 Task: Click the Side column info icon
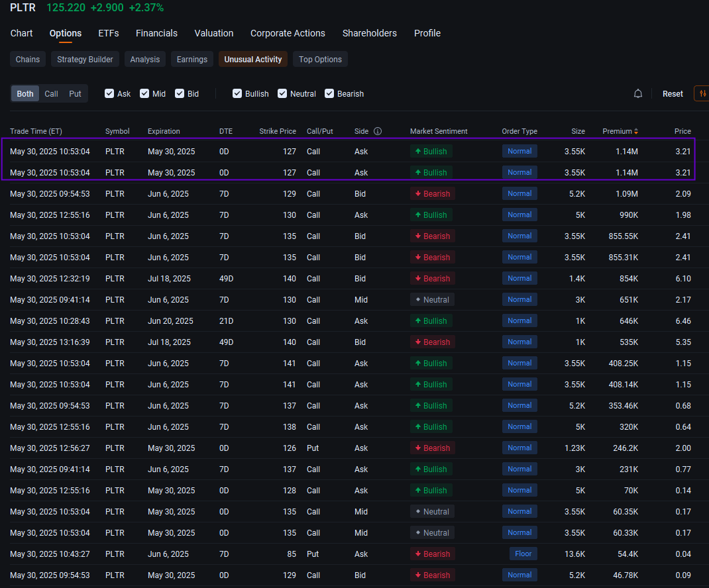point(378,131)
